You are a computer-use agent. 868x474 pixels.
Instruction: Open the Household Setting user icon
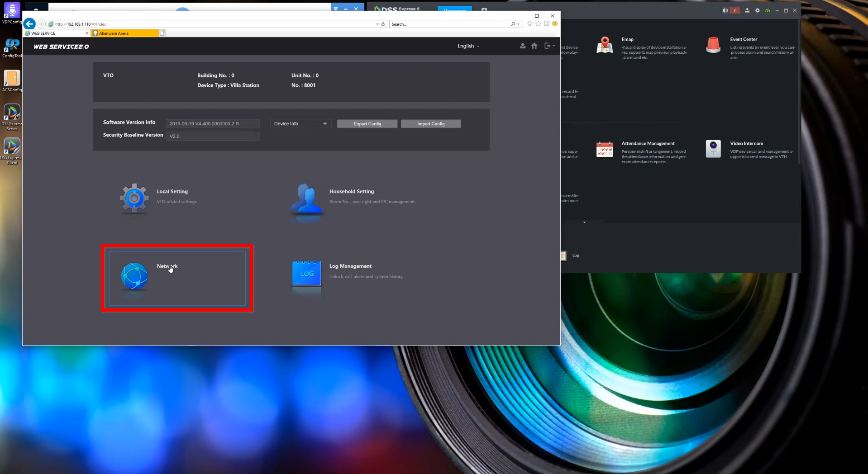pos(307,198)
